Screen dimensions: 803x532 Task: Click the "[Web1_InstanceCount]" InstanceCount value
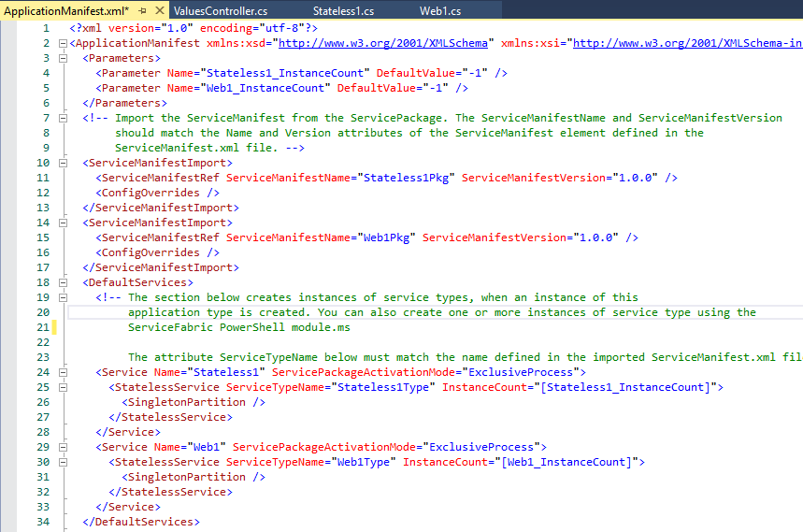(566, 463)
